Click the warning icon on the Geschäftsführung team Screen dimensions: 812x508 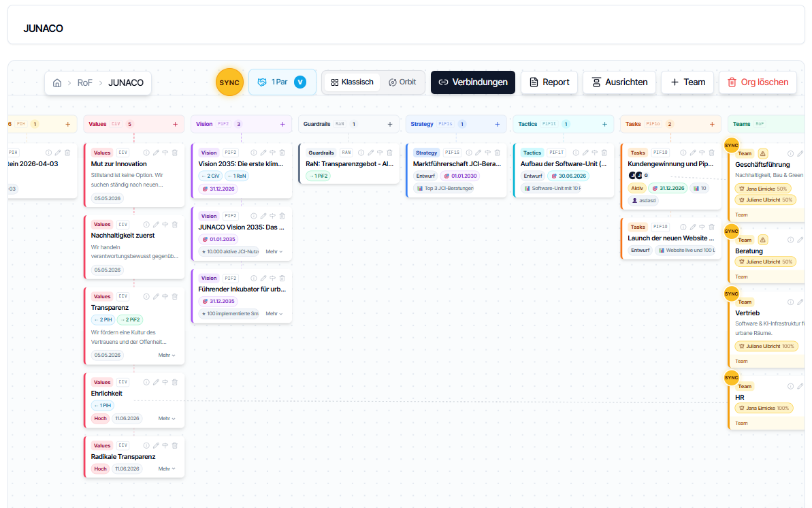(763, 153)
